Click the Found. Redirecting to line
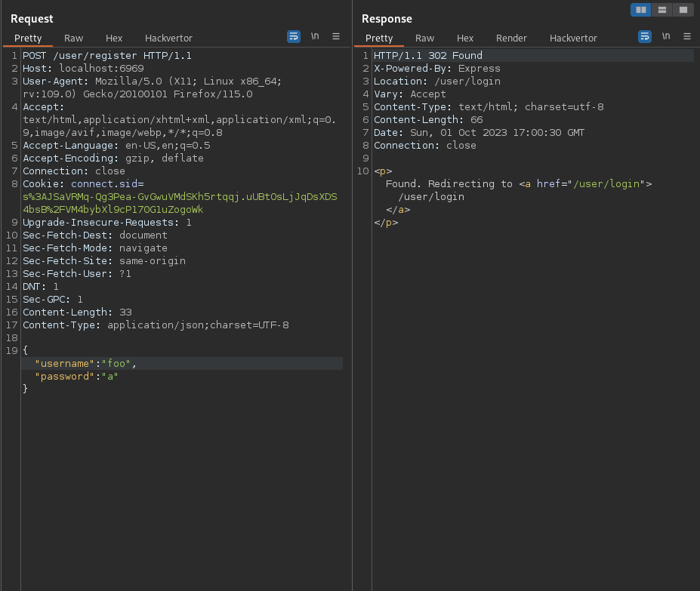 (519, 184)
